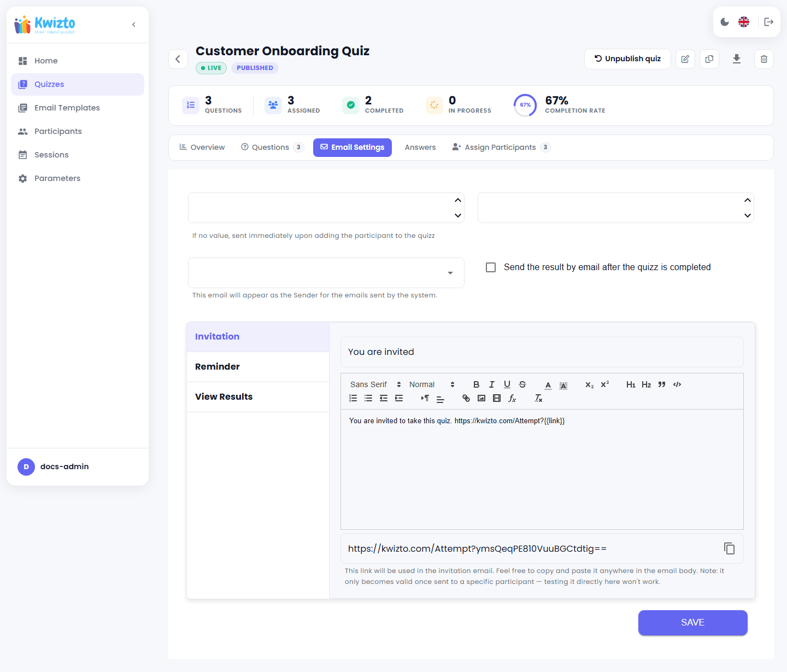Toggle dark mode

point(725,22)
